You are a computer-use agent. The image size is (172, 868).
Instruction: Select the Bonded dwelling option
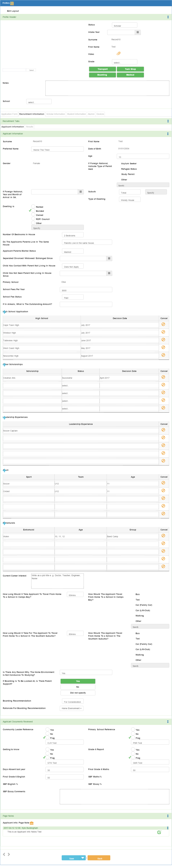[33, 210]
